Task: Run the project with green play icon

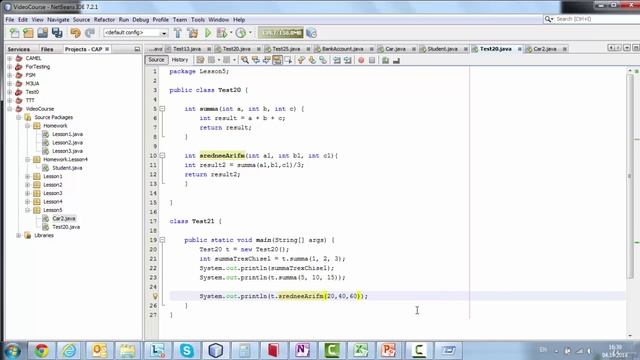Action: [208, 33]
